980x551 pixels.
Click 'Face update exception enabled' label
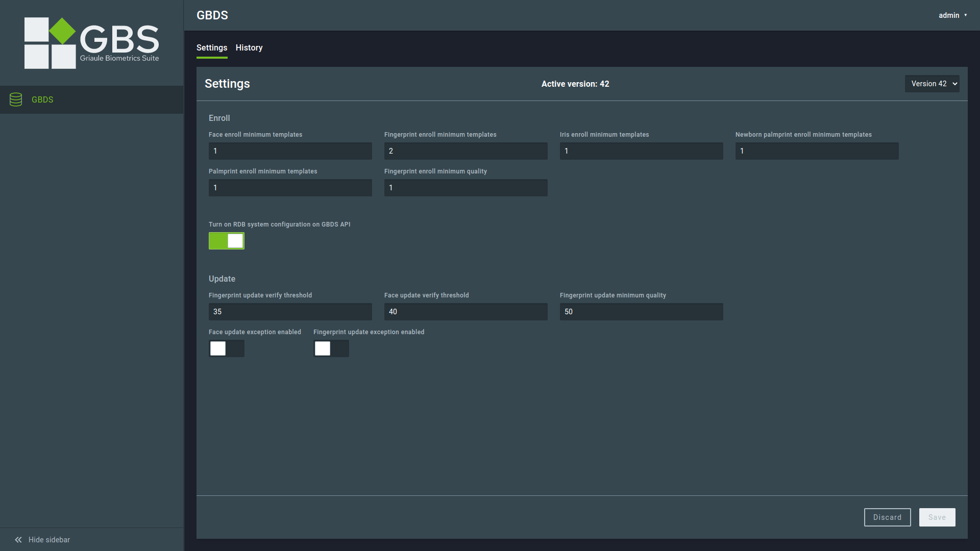tap(255, 332)
